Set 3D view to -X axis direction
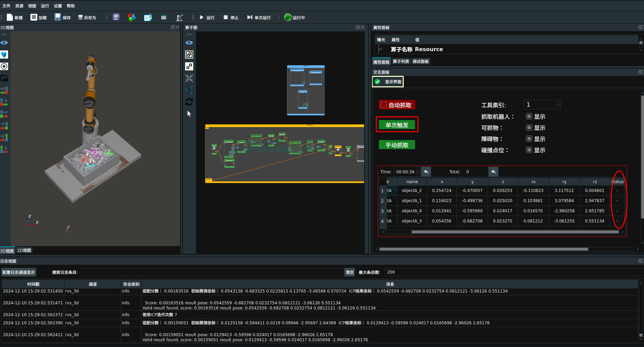This screenshot has height=347, width=644. pos(4,102)
